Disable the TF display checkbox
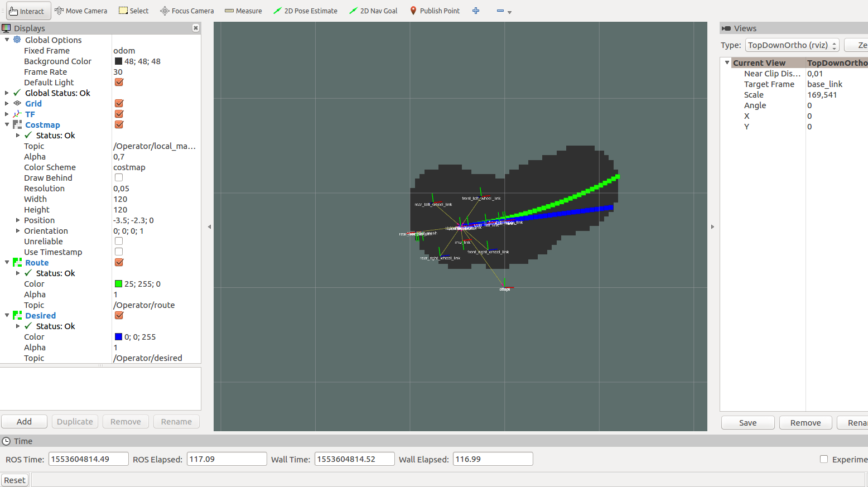The image size is (868, 487). [119, 114]
